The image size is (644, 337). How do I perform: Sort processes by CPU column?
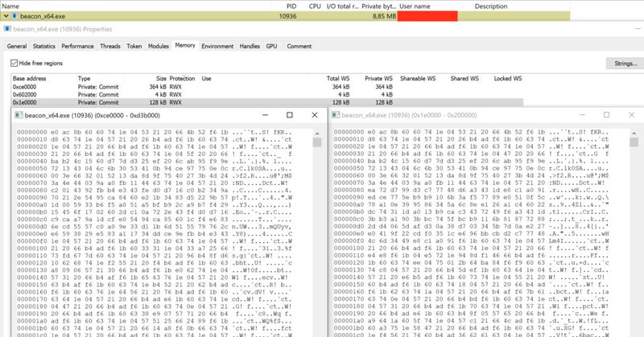point(315,6)
